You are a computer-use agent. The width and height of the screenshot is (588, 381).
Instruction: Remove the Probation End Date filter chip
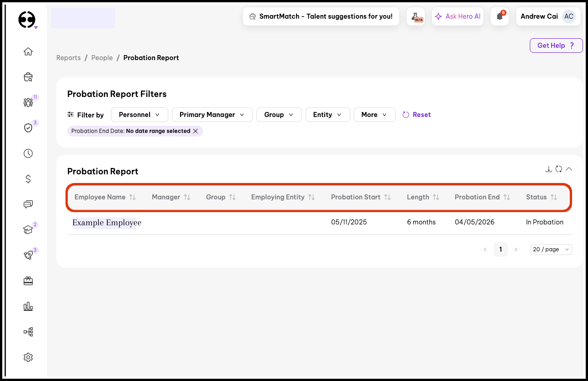coord(196,131)
